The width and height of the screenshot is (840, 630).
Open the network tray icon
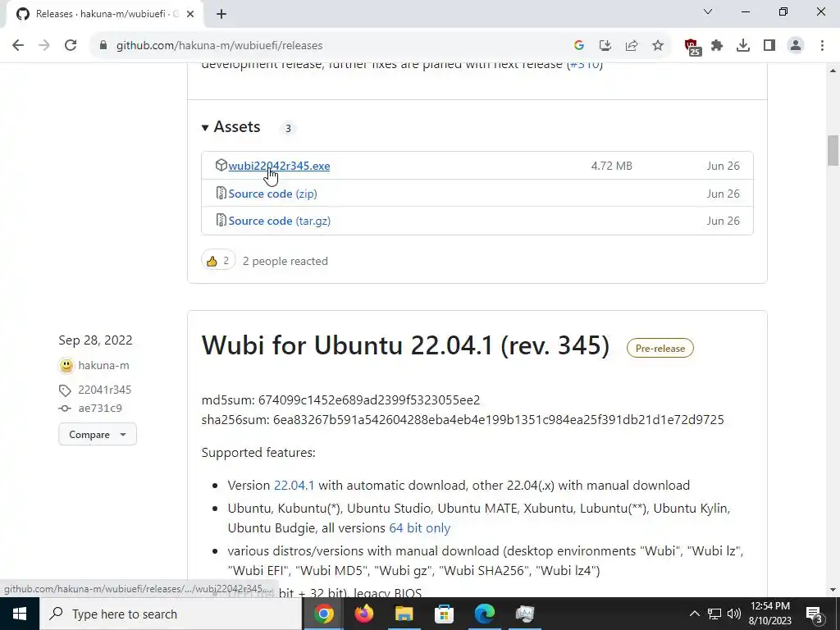714,614
